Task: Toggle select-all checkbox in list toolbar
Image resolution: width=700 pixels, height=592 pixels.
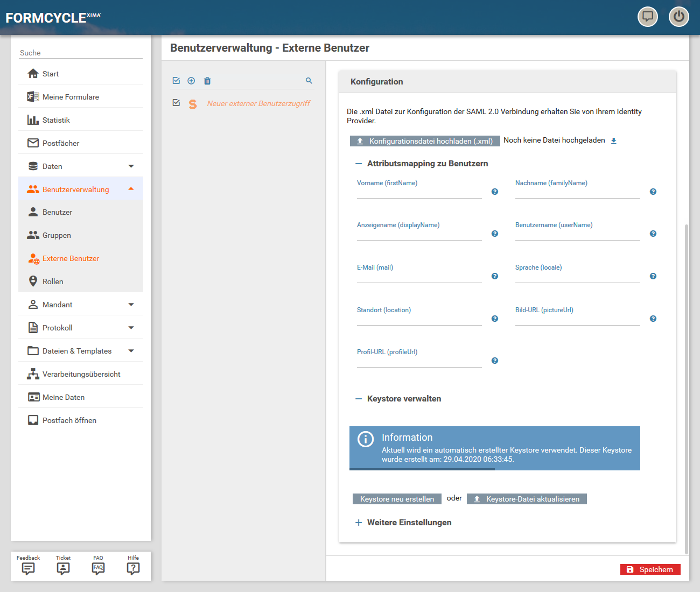Action: click(x=176, y=81)
